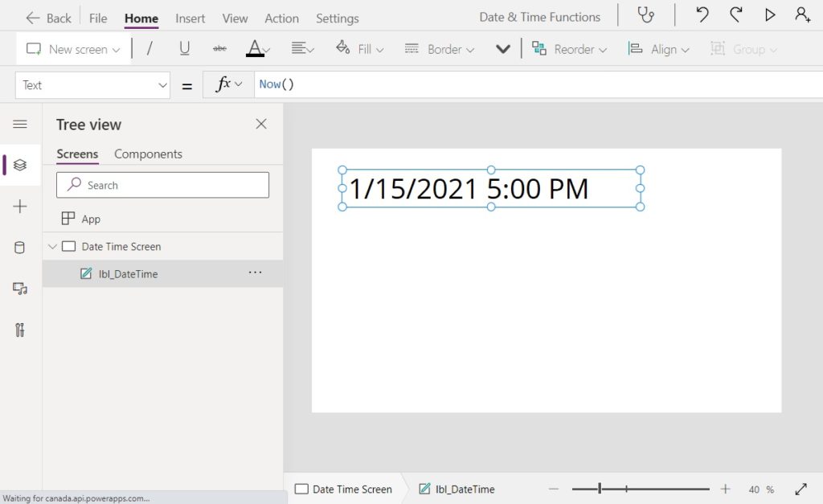The width and height of the screenshot is (823, 504).
Task: Undo the last change
Action: pos(702,14)
